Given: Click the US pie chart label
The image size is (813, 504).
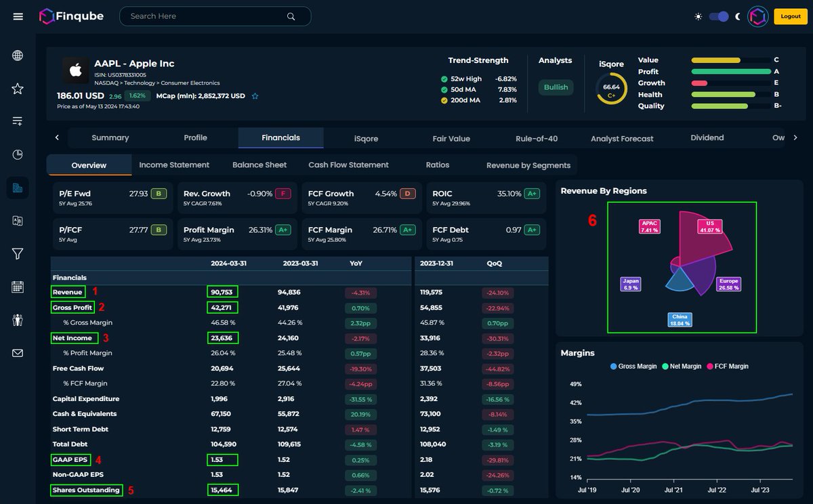Looking at the screenshot, I should tap(710, 226).
